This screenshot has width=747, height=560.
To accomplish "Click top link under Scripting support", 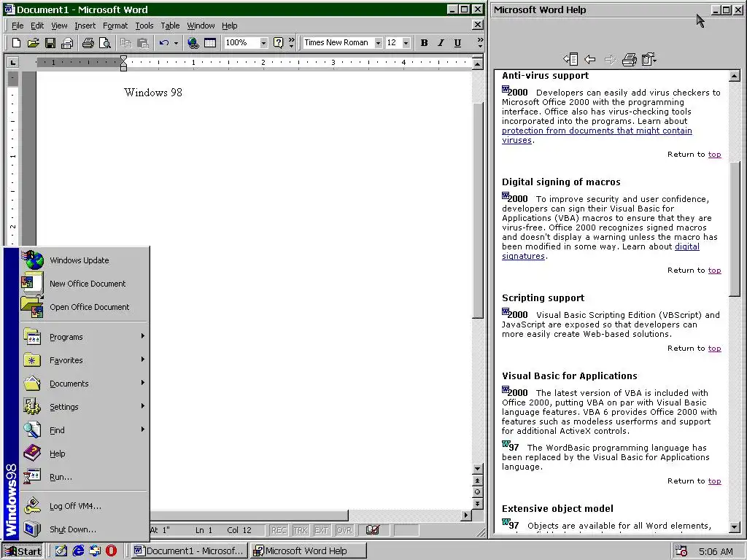I will [x=714, y=348].
